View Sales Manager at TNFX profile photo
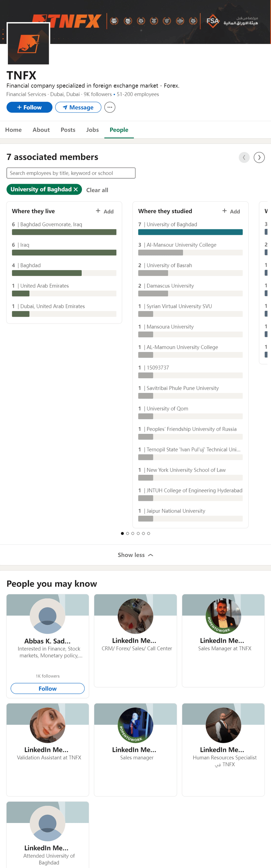 click(x=223, y=616)
